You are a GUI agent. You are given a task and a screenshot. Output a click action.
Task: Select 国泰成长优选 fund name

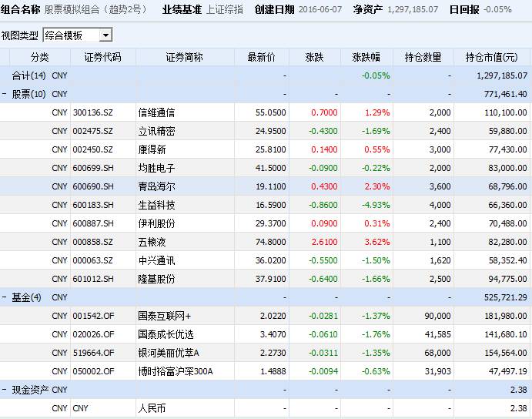166,334
